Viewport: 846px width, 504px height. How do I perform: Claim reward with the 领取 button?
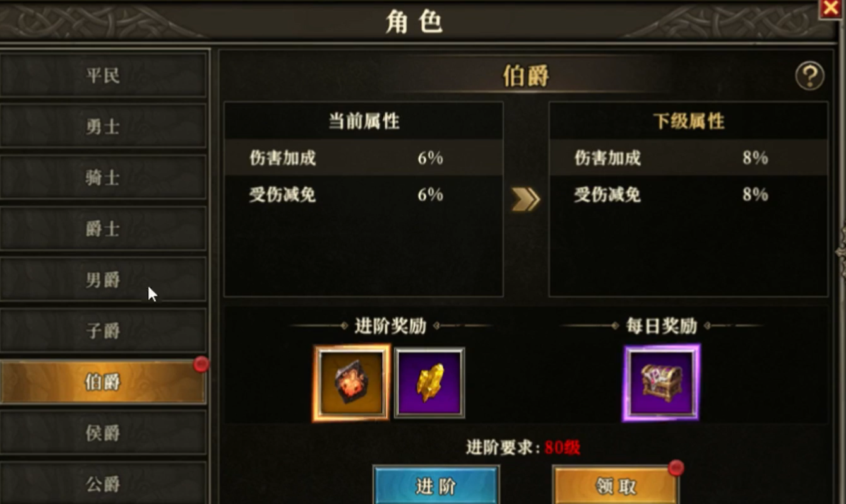point(616,485)
